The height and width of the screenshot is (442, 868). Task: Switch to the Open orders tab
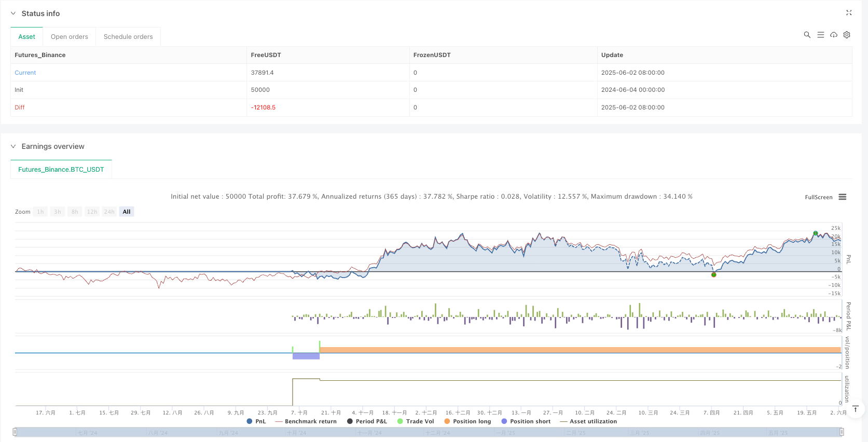(70, 37)
